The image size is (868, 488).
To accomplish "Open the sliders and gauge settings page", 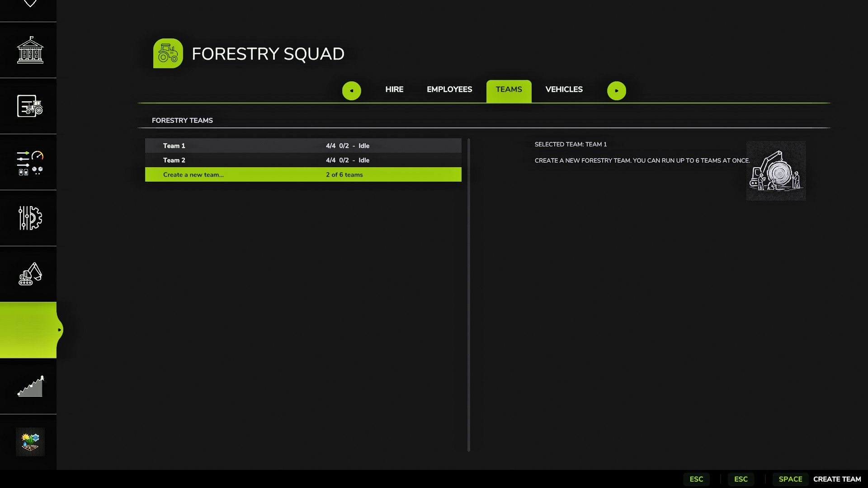I will coord(30,163).
